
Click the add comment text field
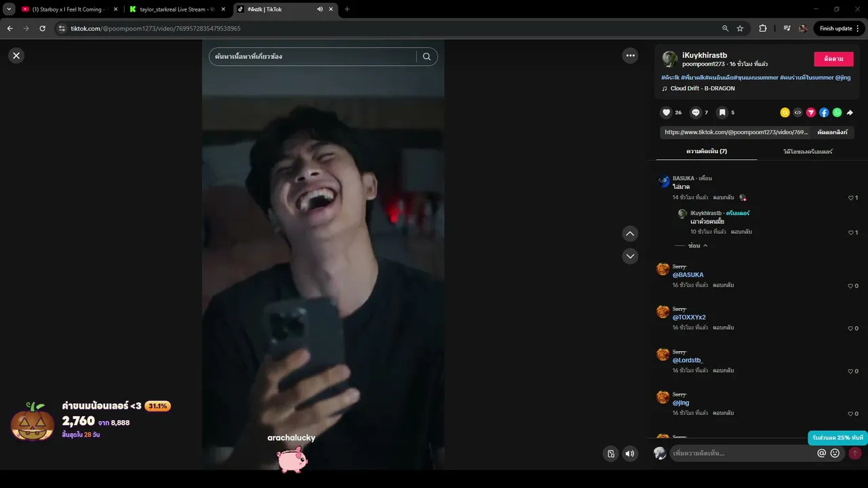pos(743,453)
